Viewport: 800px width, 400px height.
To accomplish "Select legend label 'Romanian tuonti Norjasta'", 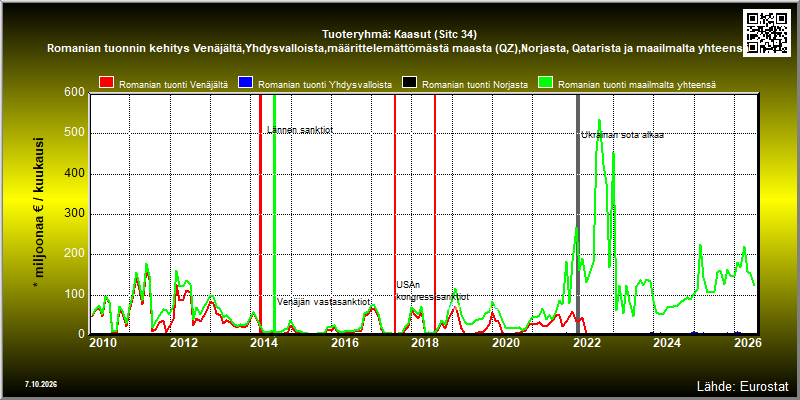I will (475, 85).
